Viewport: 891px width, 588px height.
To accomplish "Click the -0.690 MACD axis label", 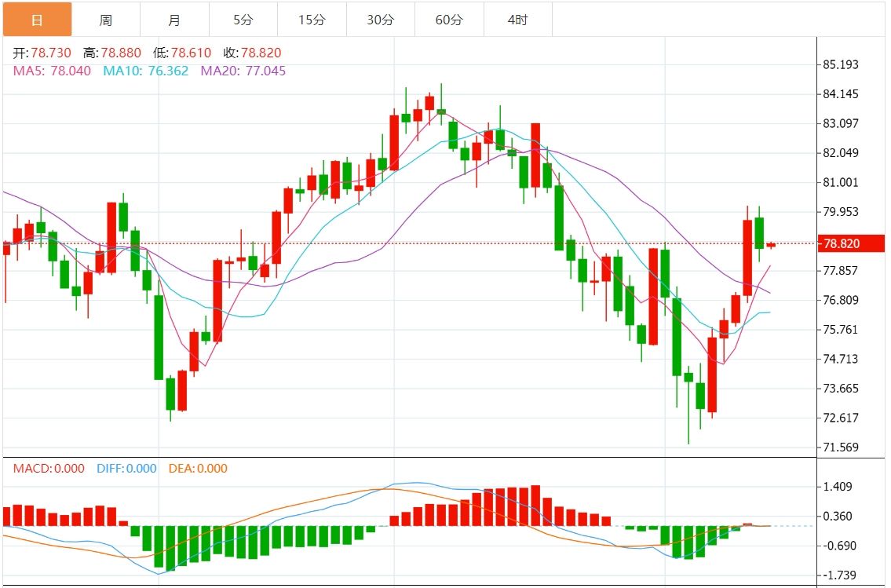I will click(x=838, y=546).
